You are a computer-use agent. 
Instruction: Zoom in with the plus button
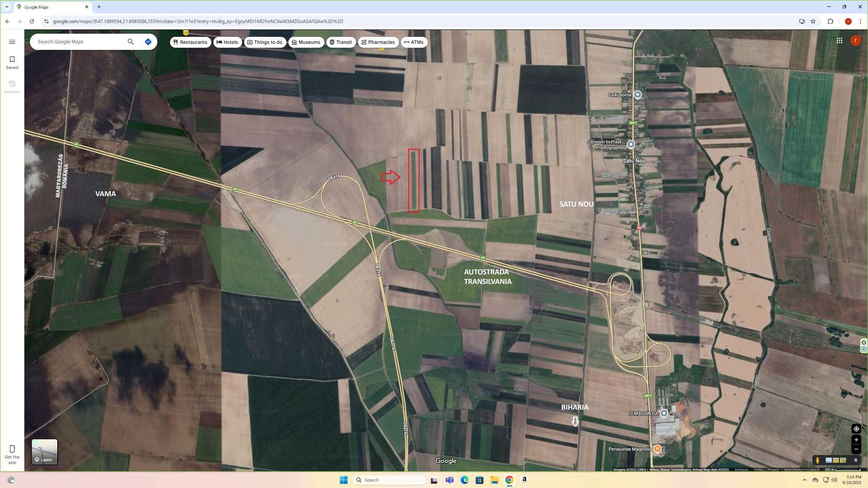coord(856,440)
